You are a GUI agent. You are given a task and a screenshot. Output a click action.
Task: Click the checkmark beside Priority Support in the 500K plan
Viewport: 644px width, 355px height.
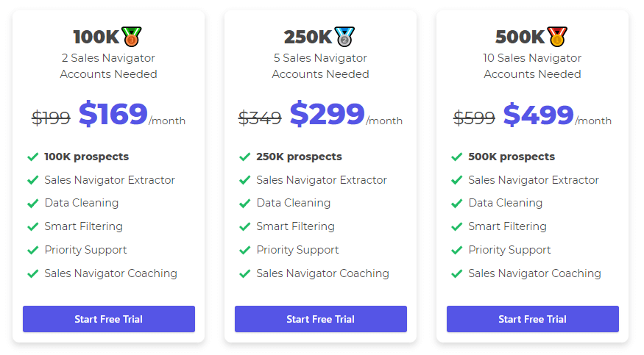tap(457, 250)
